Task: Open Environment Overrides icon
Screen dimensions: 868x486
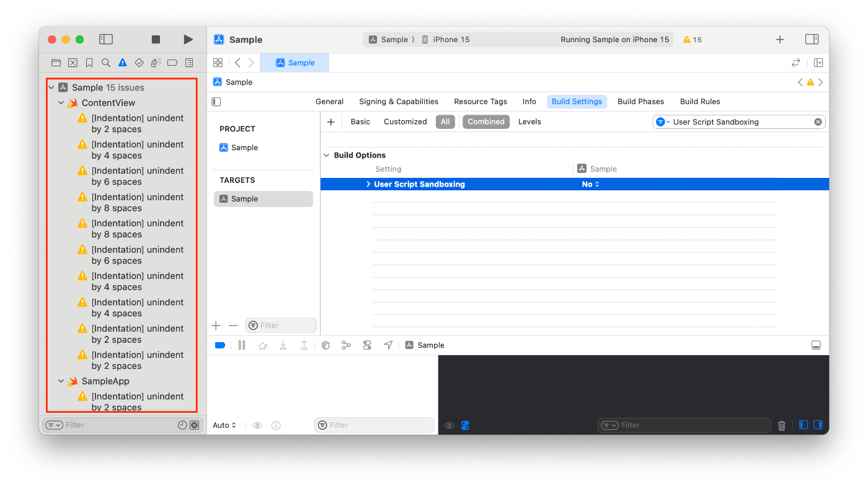Action: click(x=367, y=345)
